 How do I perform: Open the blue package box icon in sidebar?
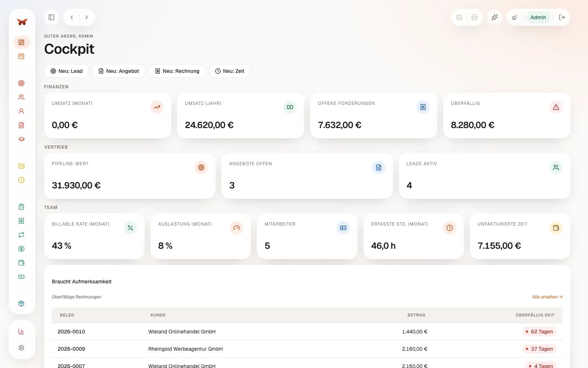[21, 304]
